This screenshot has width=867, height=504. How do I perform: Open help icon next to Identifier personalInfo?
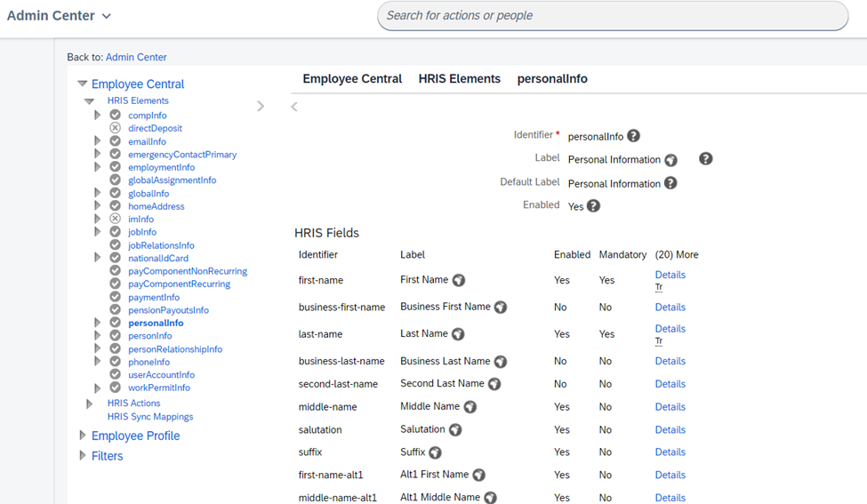pyautogui.click(x=634, y=135)
